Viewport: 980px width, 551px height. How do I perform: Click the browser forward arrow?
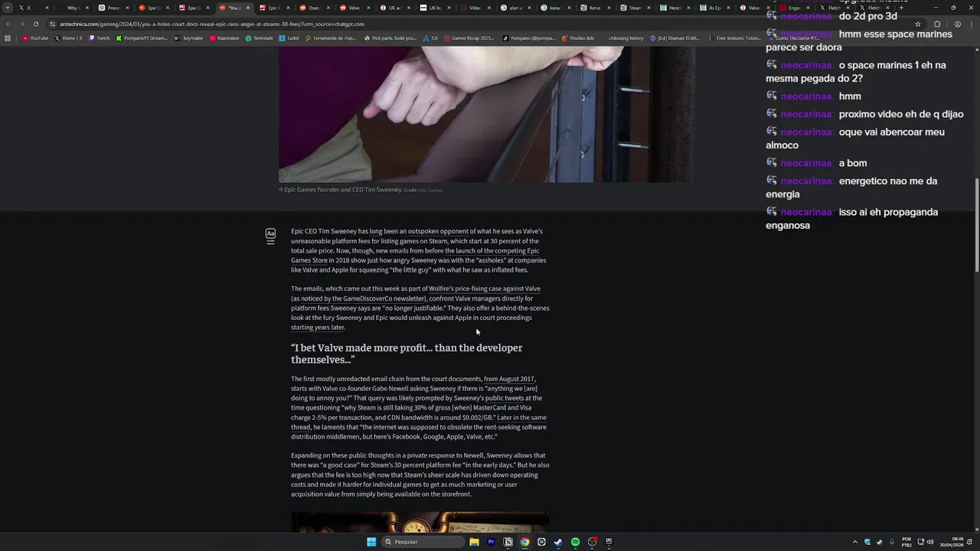click(21, 24)
